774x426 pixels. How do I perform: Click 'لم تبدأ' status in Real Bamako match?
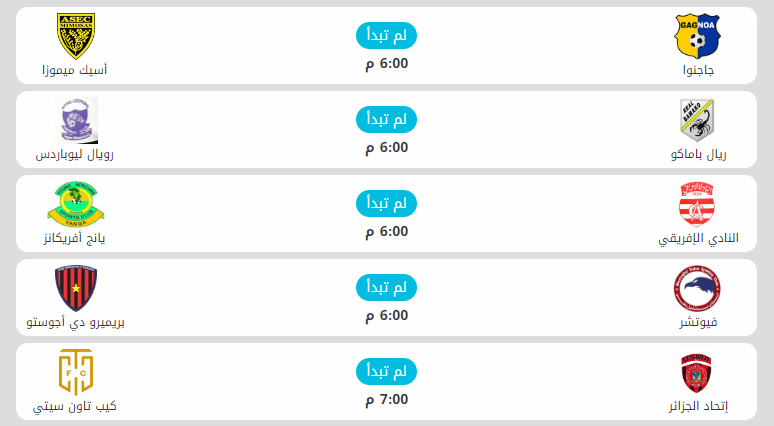387,119
